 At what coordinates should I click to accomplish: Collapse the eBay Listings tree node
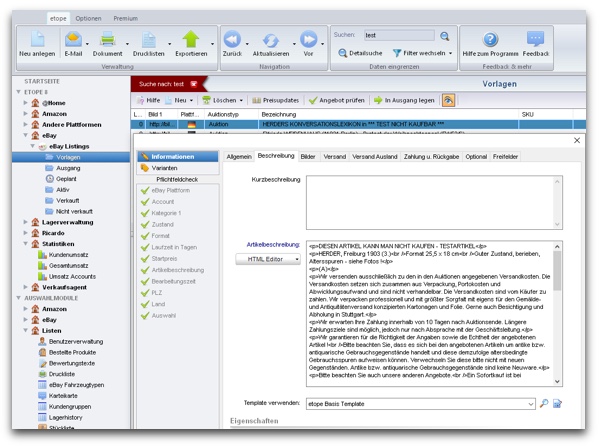coord(33,146)
